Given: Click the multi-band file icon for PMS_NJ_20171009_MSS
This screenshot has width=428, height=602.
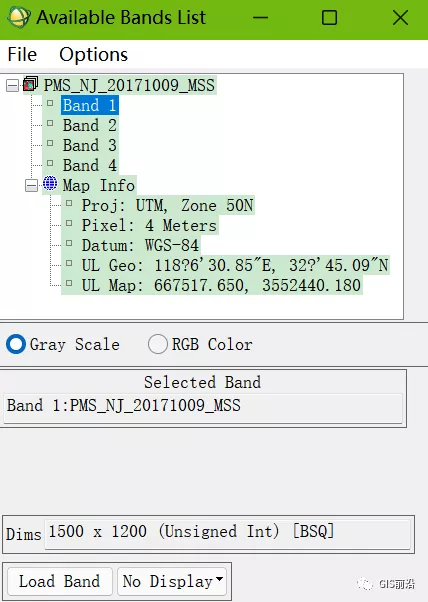Looking at the screenshot, I should (31, 84).
